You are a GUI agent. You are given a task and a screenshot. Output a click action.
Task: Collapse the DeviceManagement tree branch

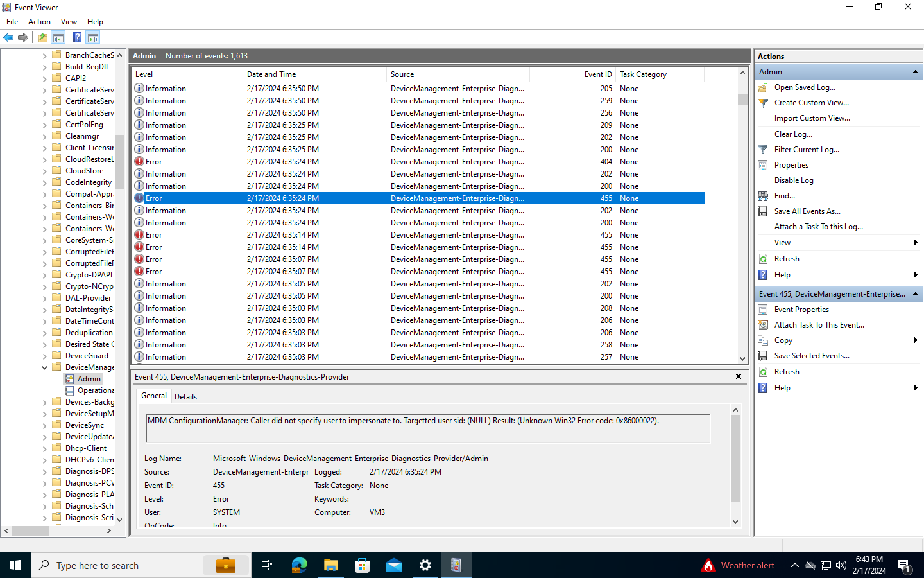[x=44, y=367]
